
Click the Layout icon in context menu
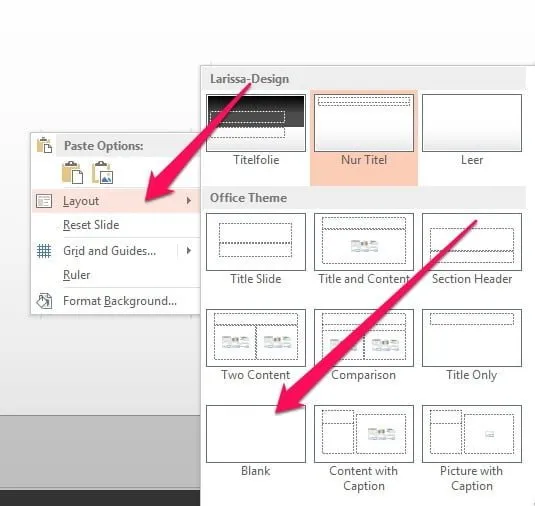(44, 201)
